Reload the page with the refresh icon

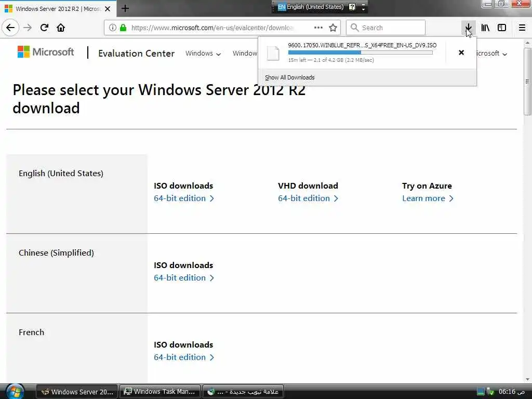(44, 28)
